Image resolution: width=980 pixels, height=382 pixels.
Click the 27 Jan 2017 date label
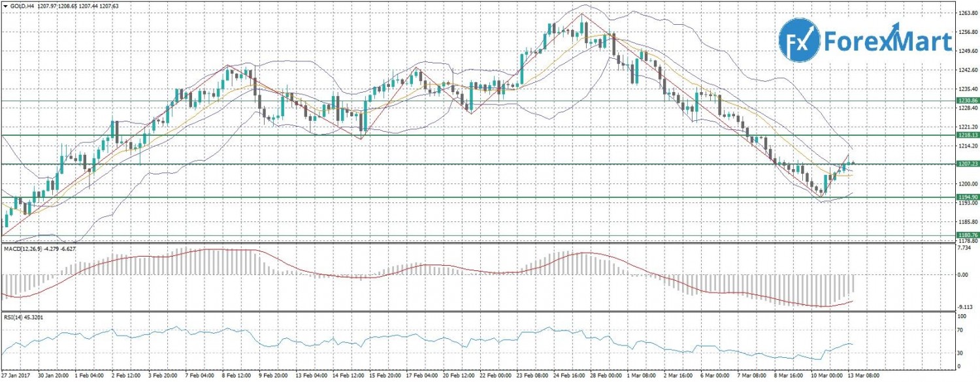pyautogui.click(x=16, y=377)
